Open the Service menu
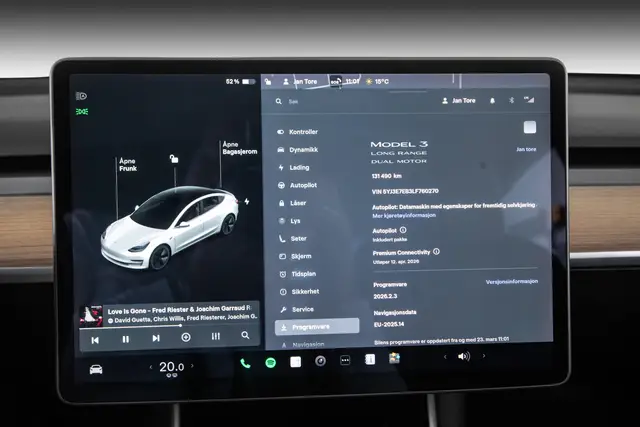Image resolution: width=640 pixels, height=427 pixels. pos(297,309)
